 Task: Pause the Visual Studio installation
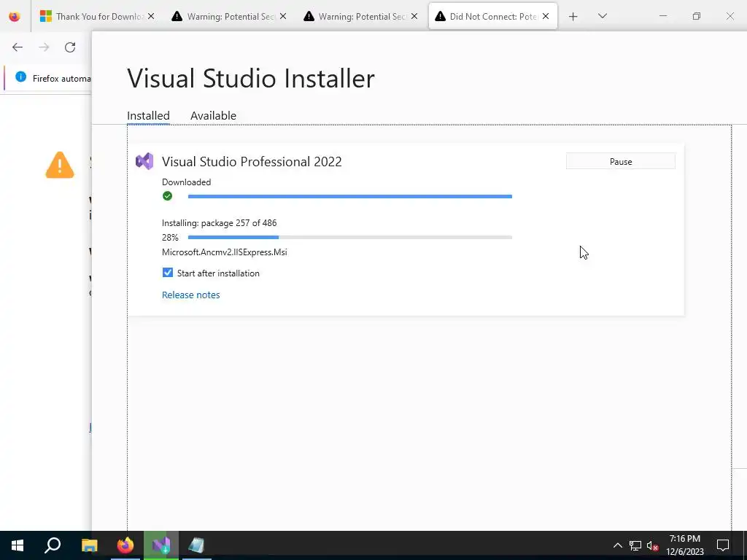click(620, 161)
